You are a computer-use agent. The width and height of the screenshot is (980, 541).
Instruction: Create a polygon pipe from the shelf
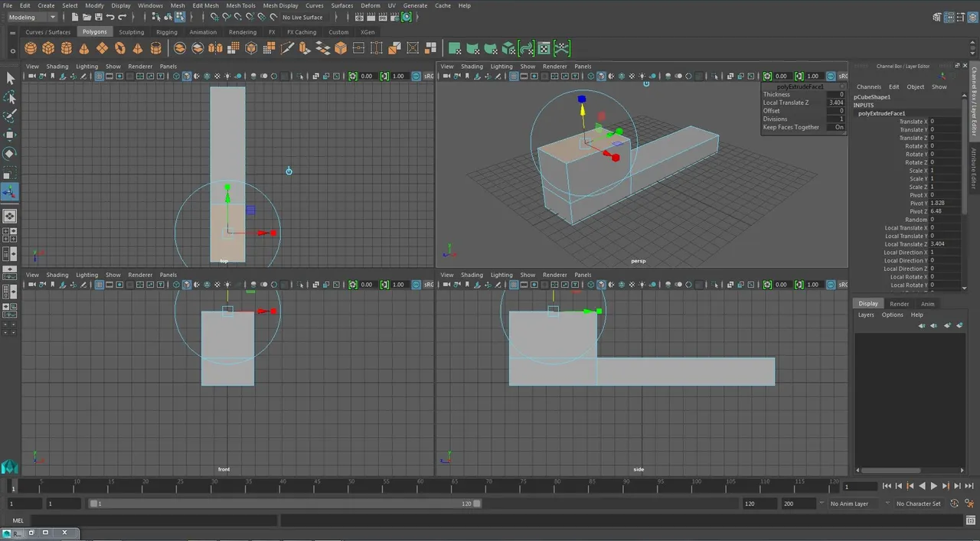[x=156, y=48]
